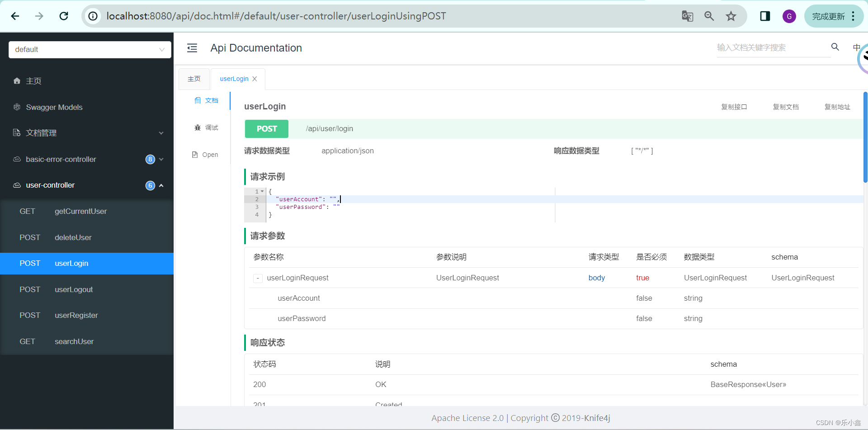Click the 复制地址 link

(x=837, y=107)
